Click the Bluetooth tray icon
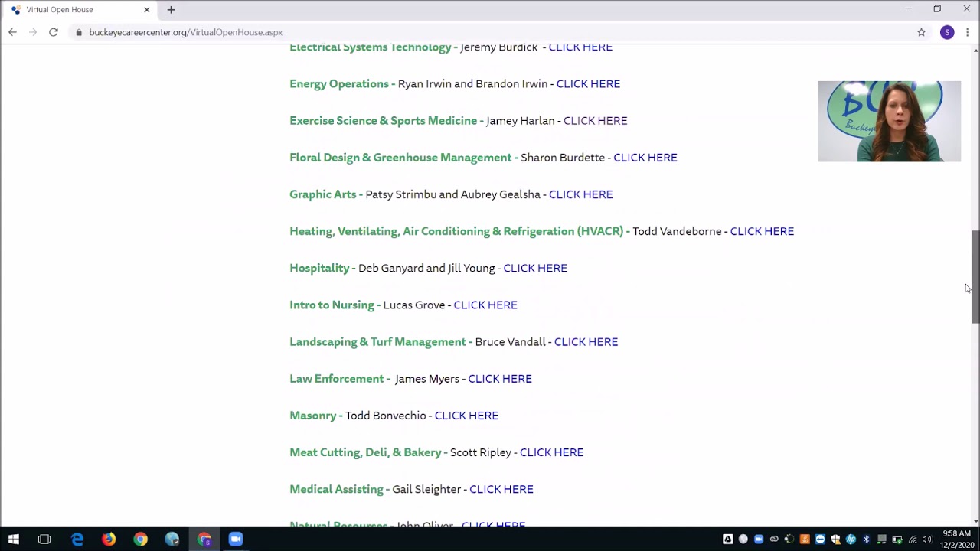980x551 pixels. coord(866,540)
